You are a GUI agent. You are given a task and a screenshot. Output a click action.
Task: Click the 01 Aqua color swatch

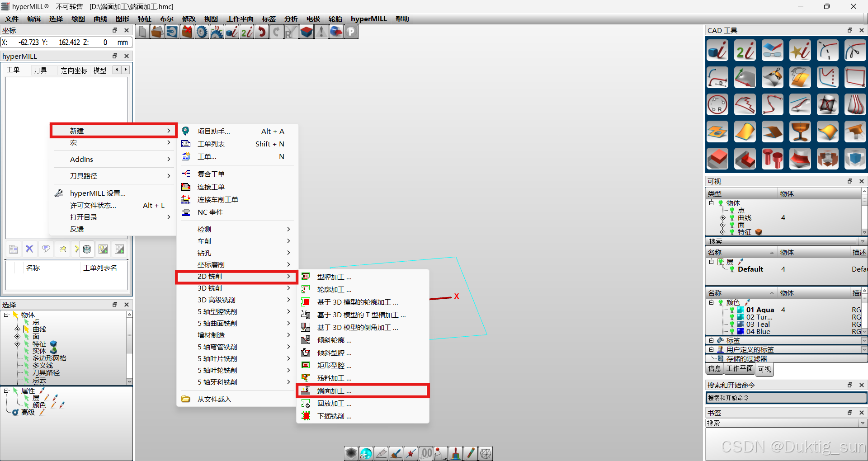(741, 310)
